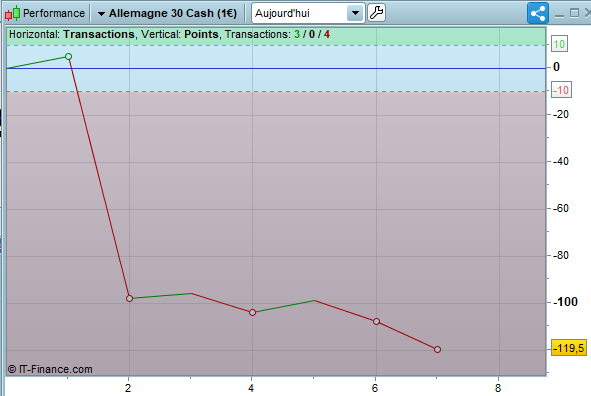Click the Performance title label
This screenshot has height=396, width=591.
pos(54,13)
